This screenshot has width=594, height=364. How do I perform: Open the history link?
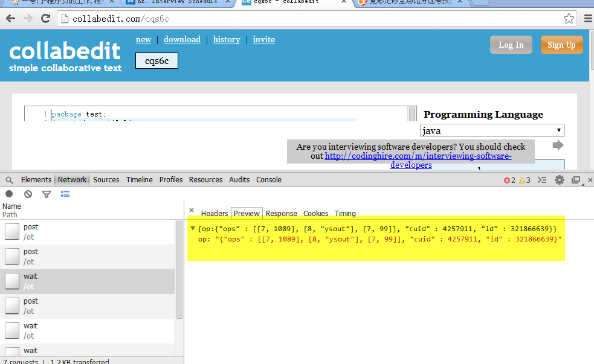[227, 39]
